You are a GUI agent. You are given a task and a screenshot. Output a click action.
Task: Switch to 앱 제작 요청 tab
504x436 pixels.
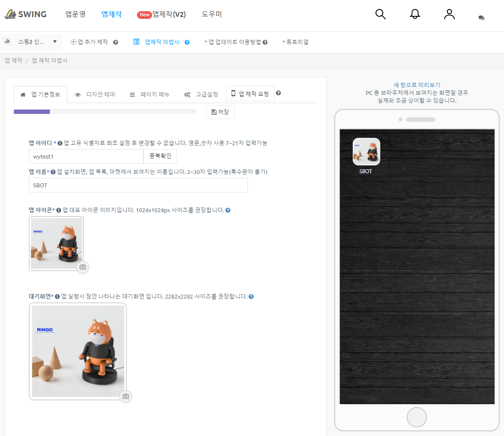[250, 94]
